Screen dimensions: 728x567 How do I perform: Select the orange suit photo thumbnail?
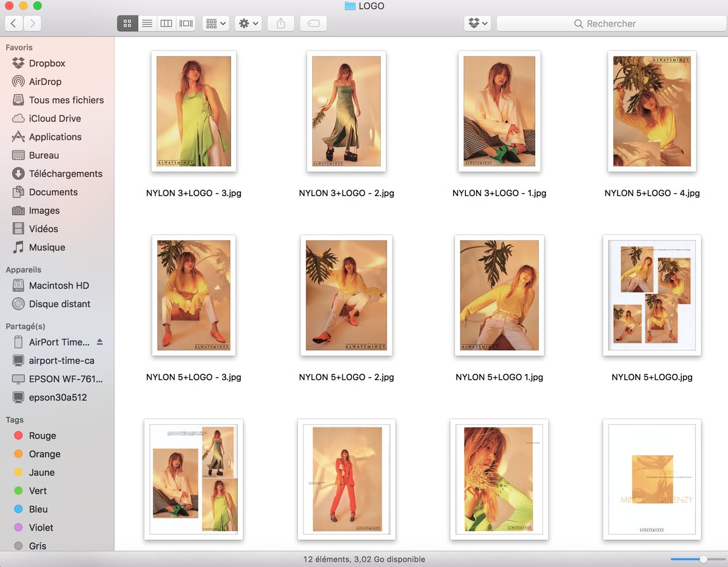tap(346, 479)
